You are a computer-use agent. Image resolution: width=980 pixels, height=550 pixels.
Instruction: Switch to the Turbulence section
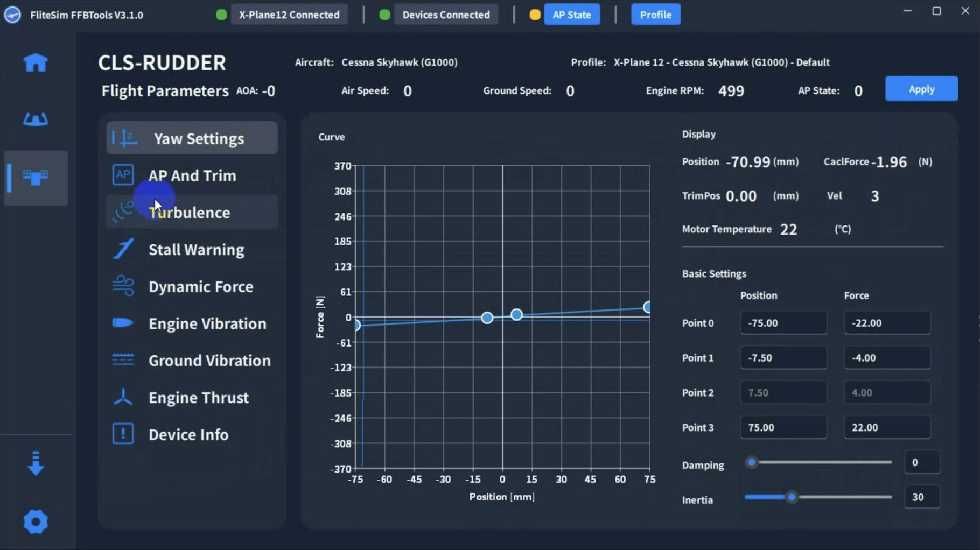click(192, 213)
